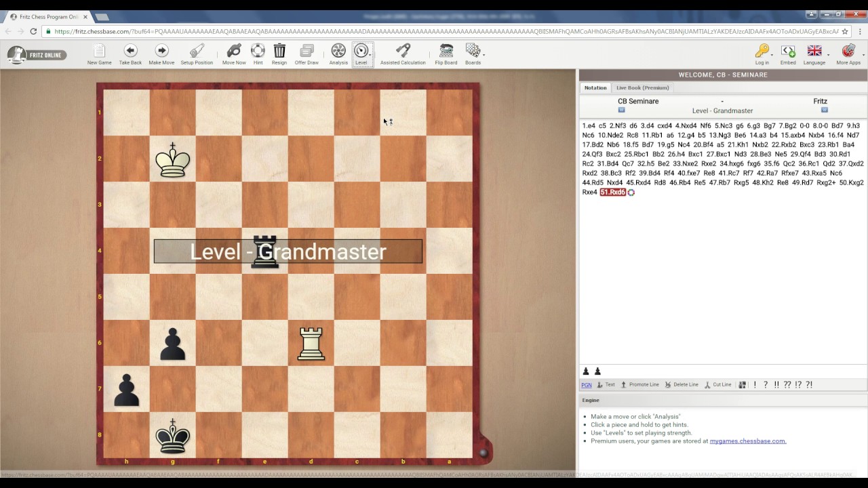This screenshot has width=868, height=488.
Task: Click Cut Line in notation toolbar
Action: pyautogui.click(x=717, y=385)
